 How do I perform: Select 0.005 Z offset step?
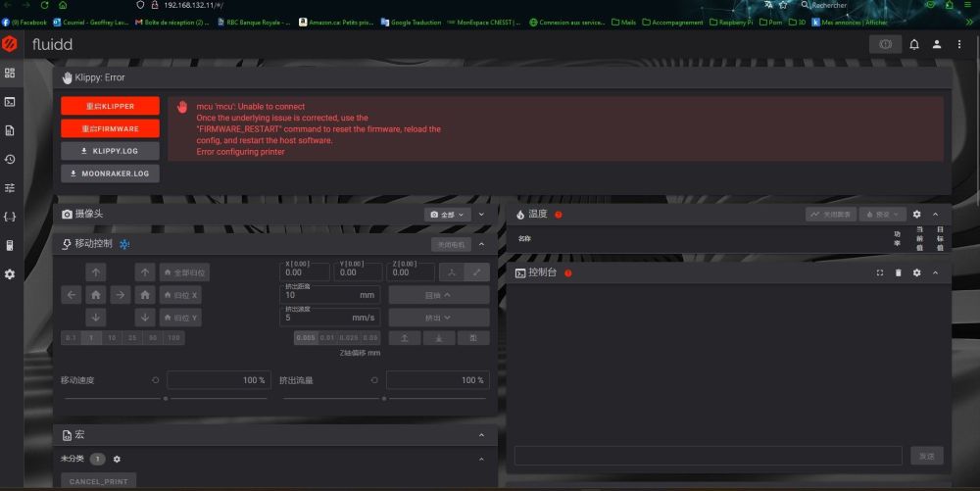(x=306, y=338)
